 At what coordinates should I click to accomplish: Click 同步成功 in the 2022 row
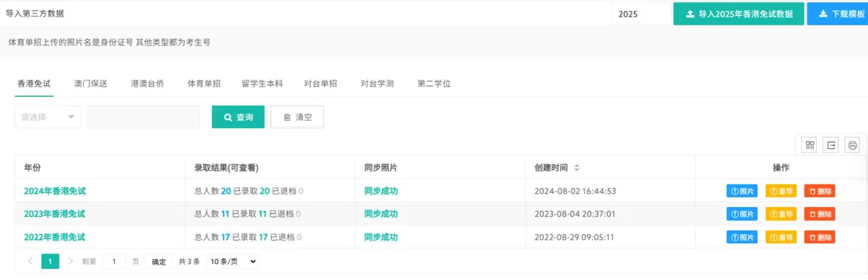(x=381, y=237)
